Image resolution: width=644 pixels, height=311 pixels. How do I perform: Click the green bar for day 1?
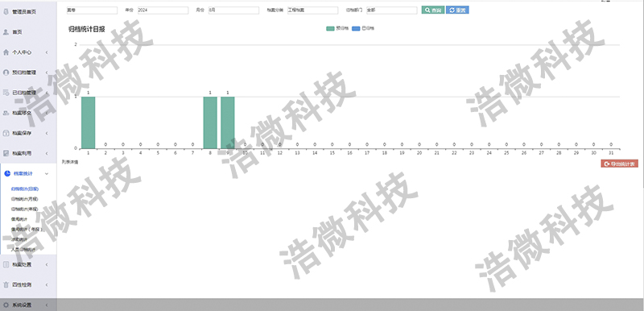pyautogui.click(x=88, y=122)
